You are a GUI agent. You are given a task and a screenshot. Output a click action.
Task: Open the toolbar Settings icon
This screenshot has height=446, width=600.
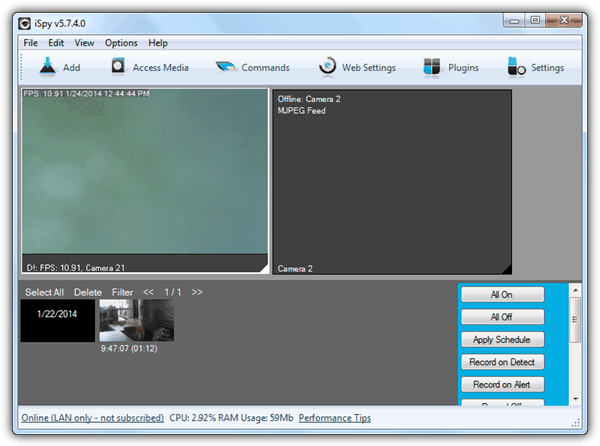(x=516, y=67)
